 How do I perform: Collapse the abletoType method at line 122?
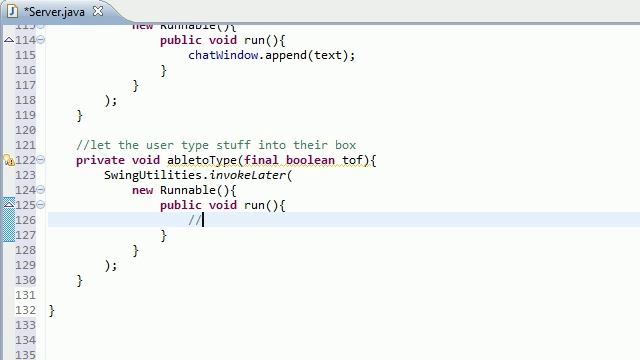coord(41,160)
